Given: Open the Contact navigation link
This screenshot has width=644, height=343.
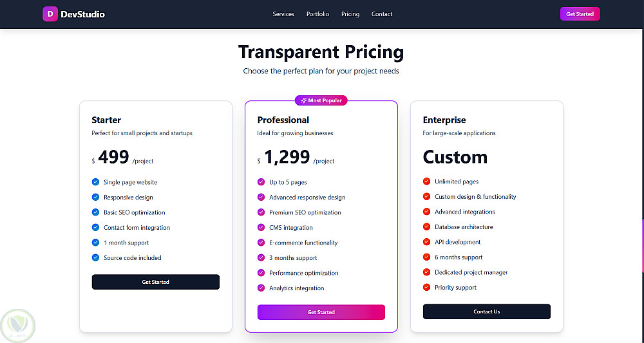Looking at the screenshot, I should (382, 14).
